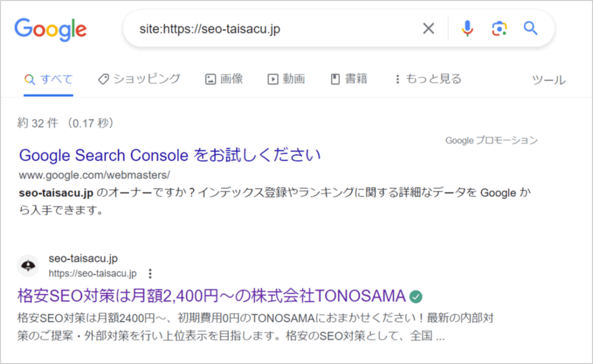
Task: Open the 格安SEO対策 TONOSAMA result link
Action: click(211, 296)
